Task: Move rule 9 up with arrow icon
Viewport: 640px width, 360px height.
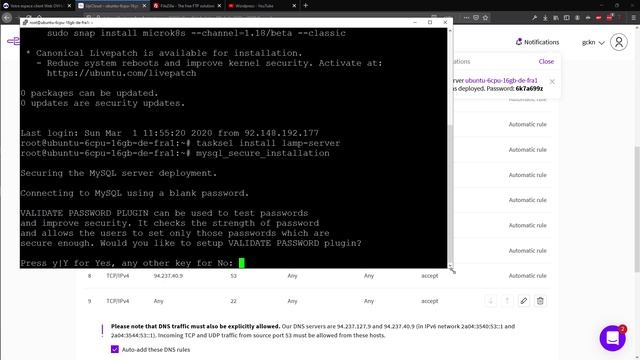Action: click(507, 301)
